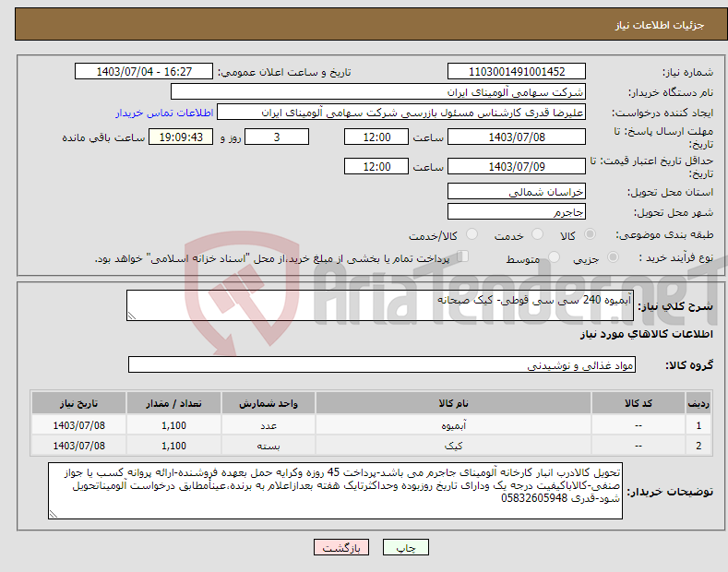Screen dimensions: 728x572
Task: Toggle the اسناد خزانه اسلامی payment checkbox
Action: (463, 256)
